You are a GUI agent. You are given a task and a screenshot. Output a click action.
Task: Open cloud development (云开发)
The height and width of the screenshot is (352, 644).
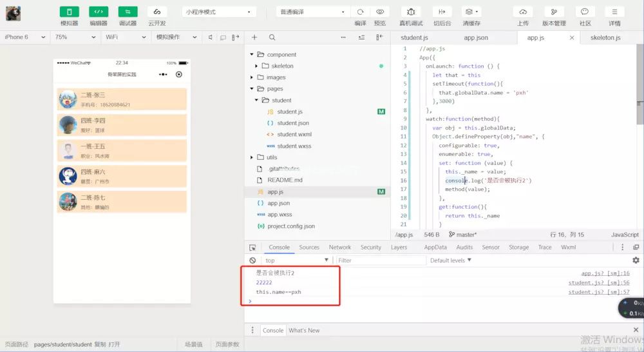156,12
